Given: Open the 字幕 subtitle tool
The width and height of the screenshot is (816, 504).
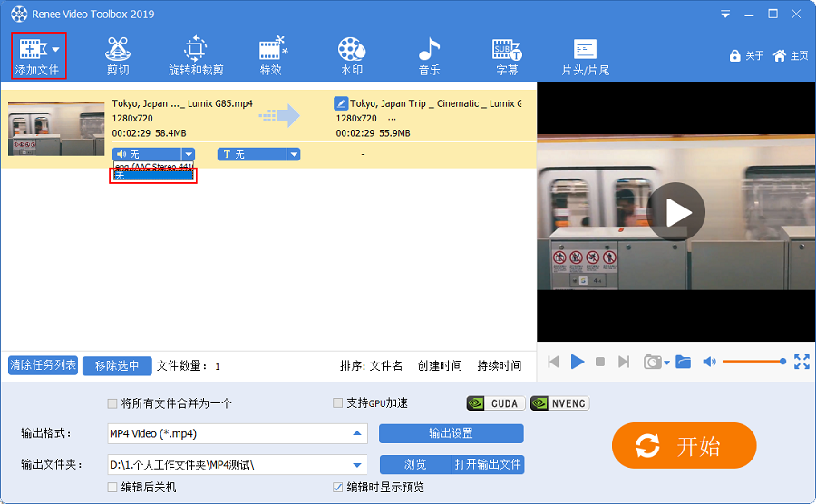Looking at the screenshot, I should point(507,56).
